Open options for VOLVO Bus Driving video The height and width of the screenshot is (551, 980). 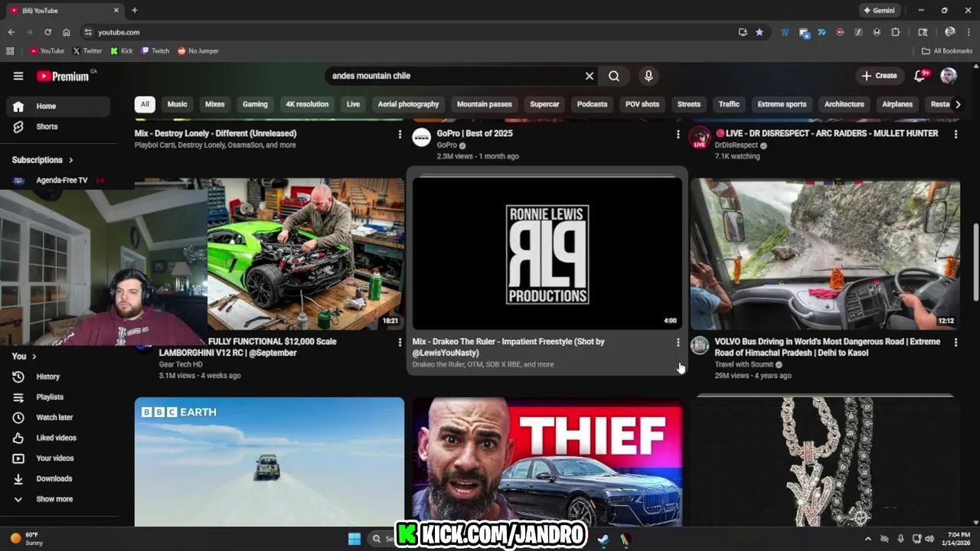point(955,342)
